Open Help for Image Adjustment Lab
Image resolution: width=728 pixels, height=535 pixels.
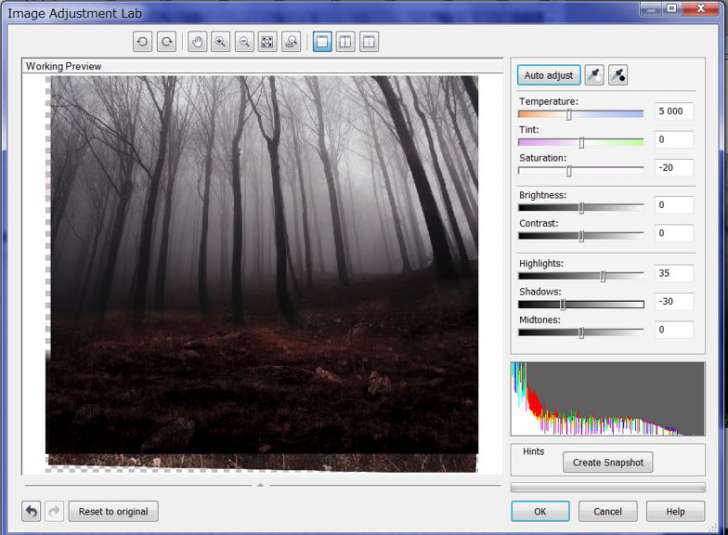point(675,511)
